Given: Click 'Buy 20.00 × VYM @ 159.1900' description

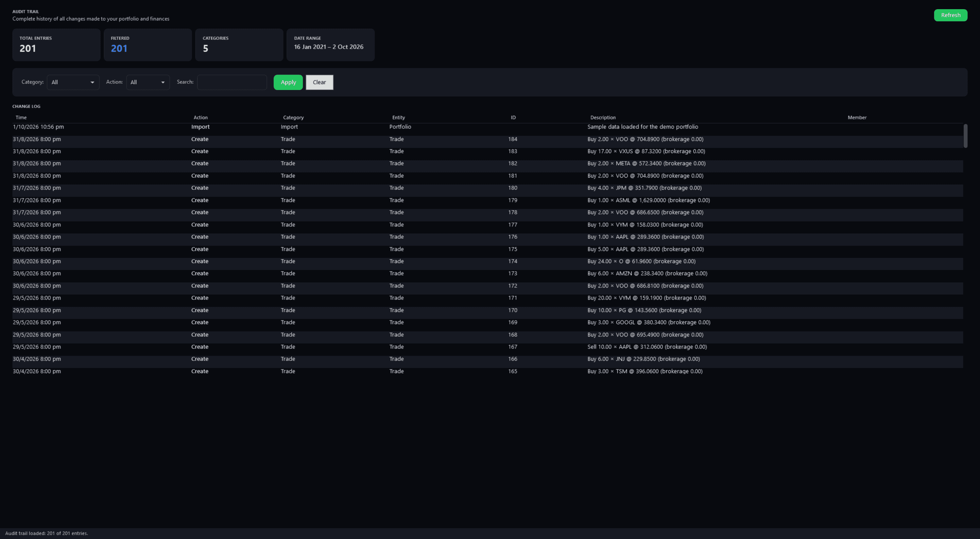Looking at the screenshot, I should 646,298.
